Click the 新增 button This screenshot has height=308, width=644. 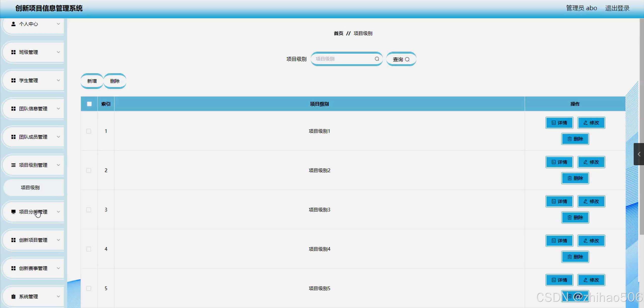pos(92,81)
